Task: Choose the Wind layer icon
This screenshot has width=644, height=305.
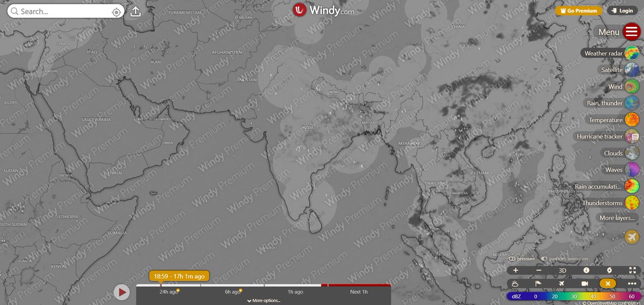Action: pyautogui.click(x=632, y=86)
